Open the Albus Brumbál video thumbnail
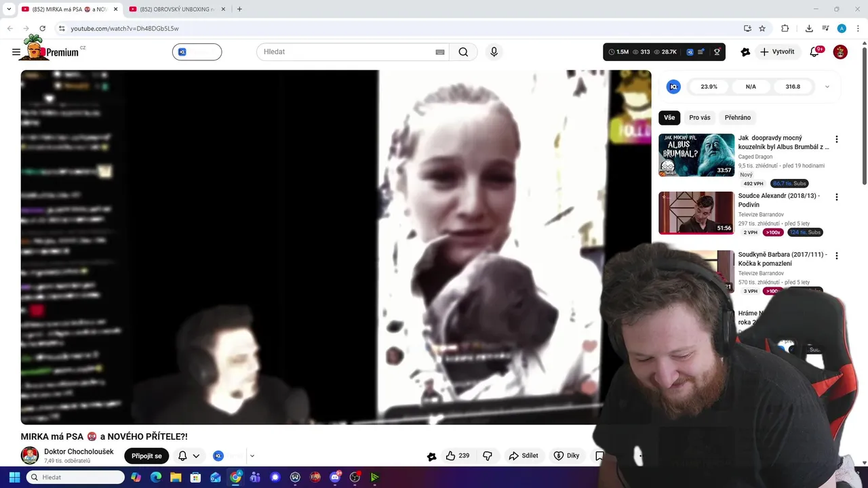 696,155
